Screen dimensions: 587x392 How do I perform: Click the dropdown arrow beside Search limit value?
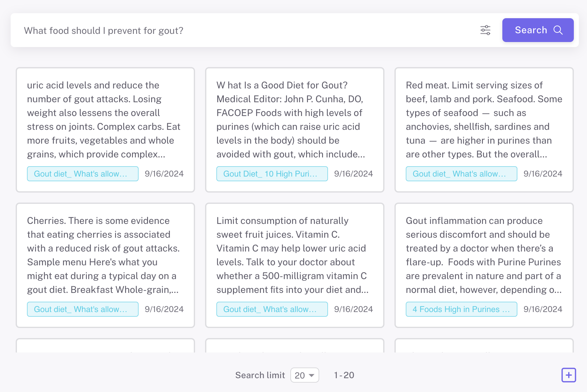[x=312, y=375]
